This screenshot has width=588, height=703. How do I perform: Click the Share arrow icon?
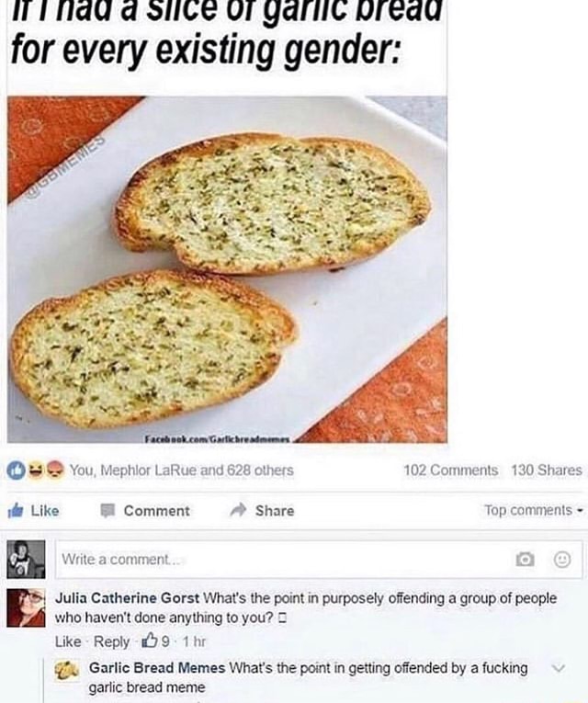[x=238, y=510]
